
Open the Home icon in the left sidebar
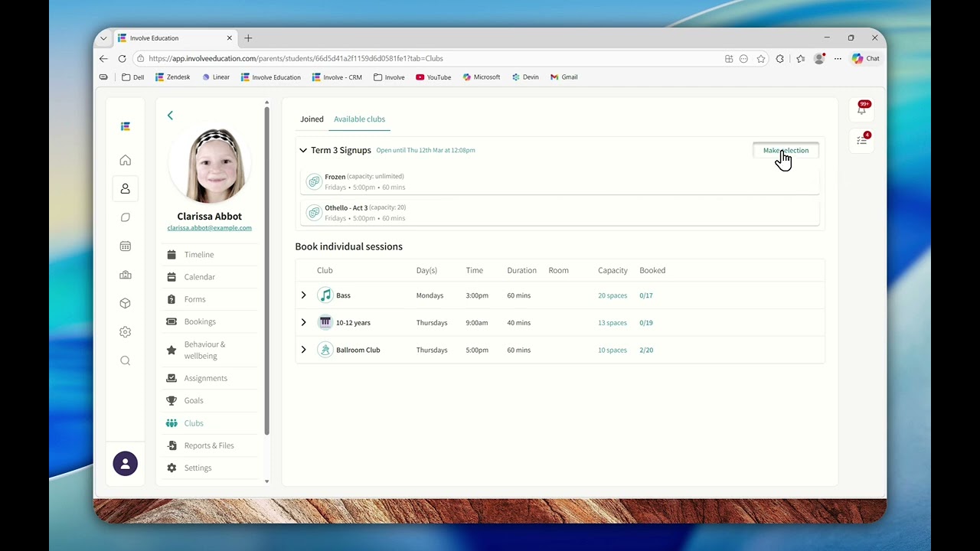tap(126, 160)
